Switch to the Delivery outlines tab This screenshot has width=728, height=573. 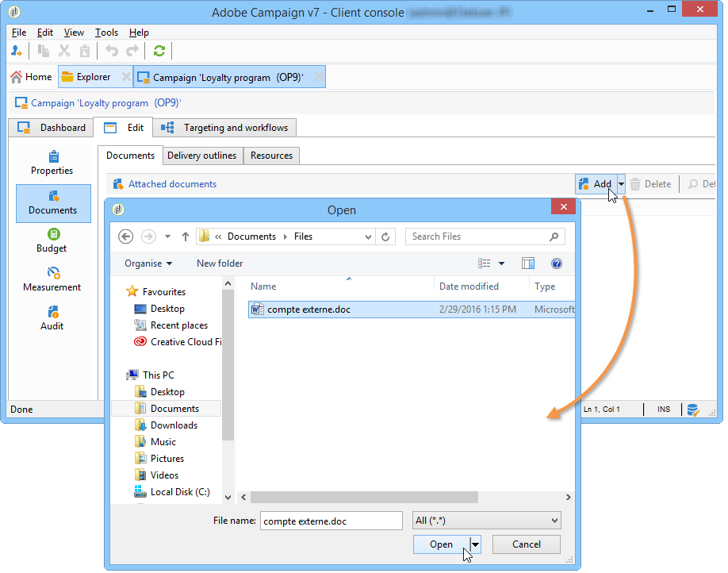[202, 156]
